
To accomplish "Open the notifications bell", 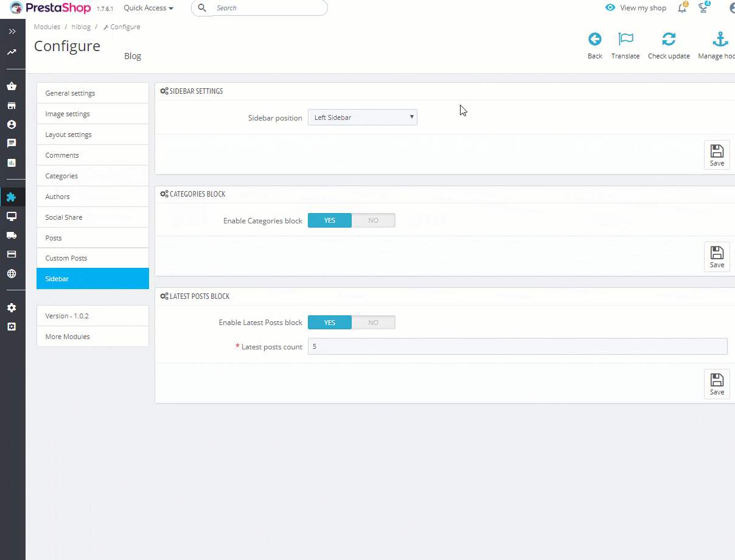I will click(x=682, y=8).
